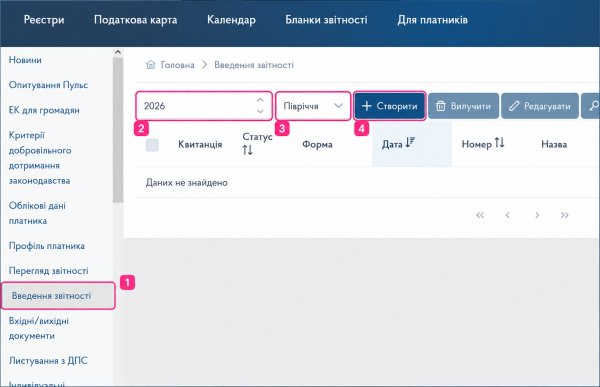Image resolution: width=600 pixels, height=387 pixels.
Task: Click the sidebar scrollbar thumb
Action: click(x=118, y=130)
